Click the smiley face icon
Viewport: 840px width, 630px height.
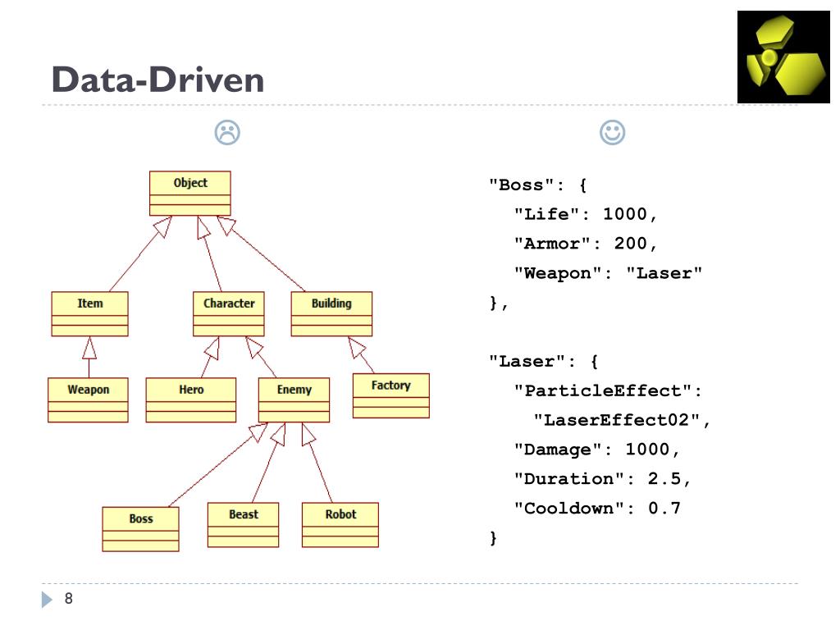tap(612, 132)
